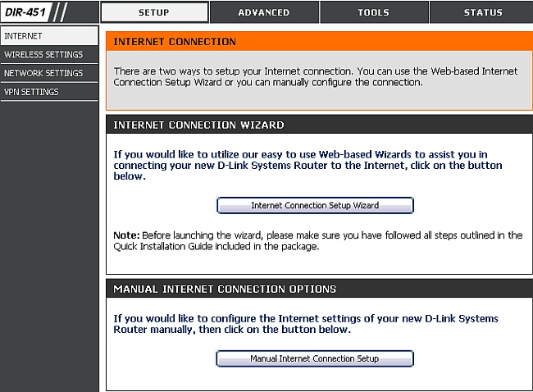
Task: Go to the TOOLS tab
Action: [x=374, y=12]
